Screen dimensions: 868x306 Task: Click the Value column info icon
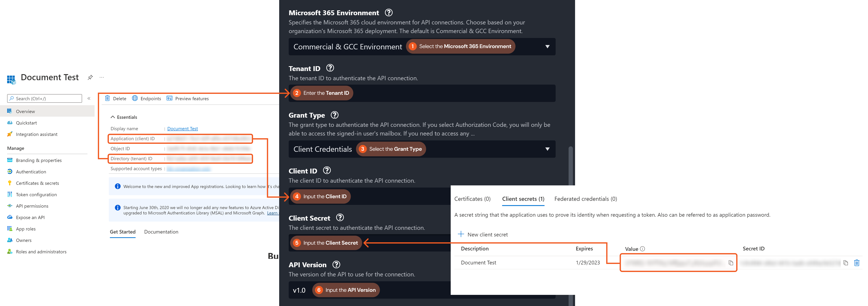click(x=642, y=249)
